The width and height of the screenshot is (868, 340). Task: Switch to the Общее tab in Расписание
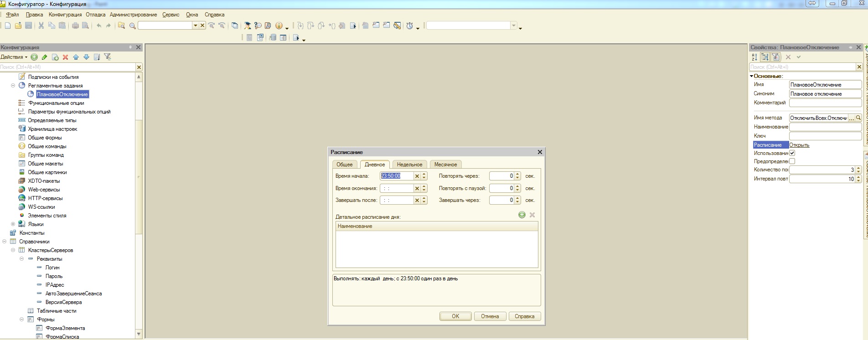click(345, 165)
